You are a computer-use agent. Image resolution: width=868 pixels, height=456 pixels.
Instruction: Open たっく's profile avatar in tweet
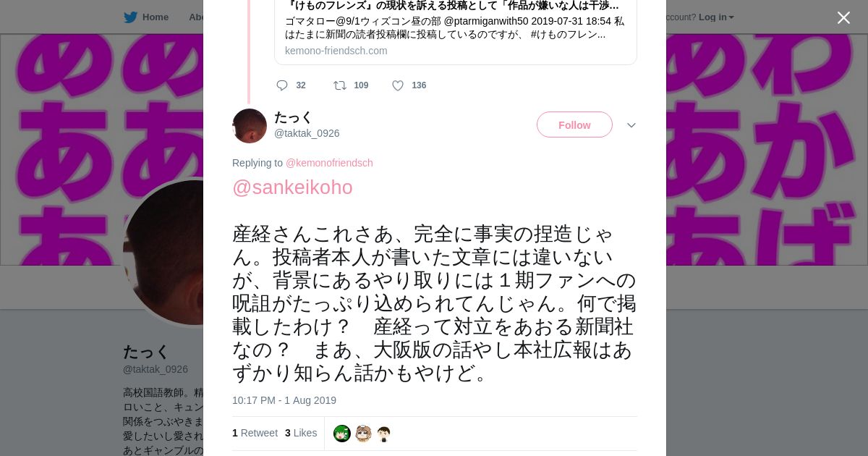(x=250, y=126)
